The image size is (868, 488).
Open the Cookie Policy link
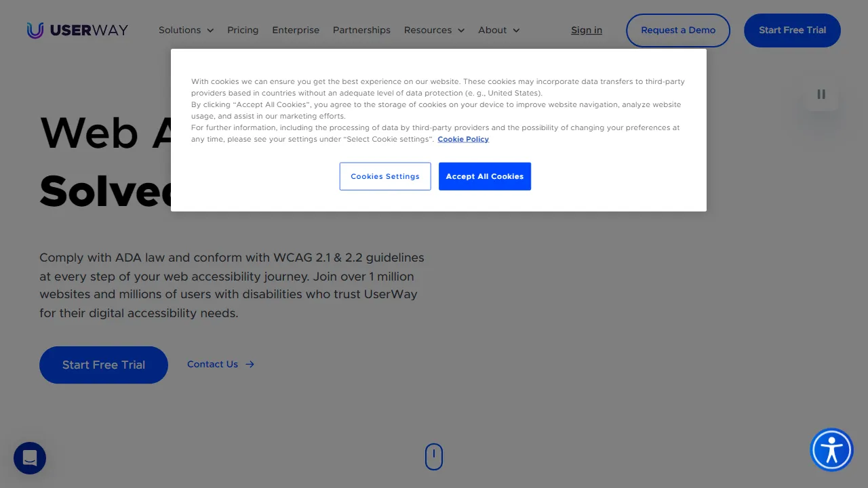[463, 139]
